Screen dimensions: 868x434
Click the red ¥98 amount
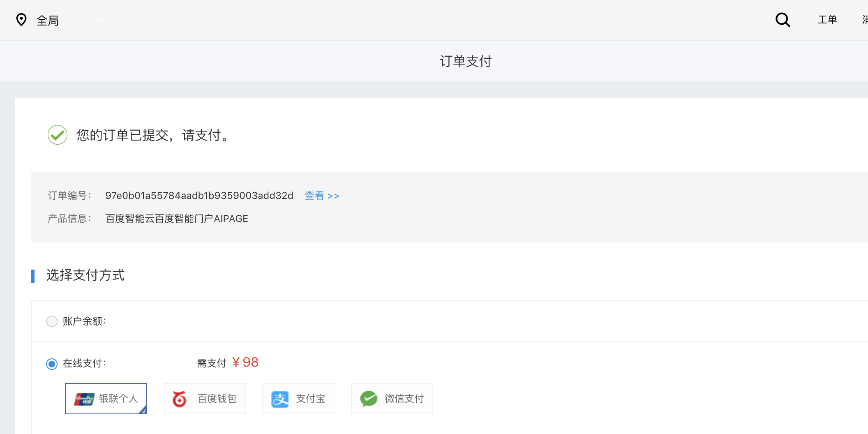(245, 362)
